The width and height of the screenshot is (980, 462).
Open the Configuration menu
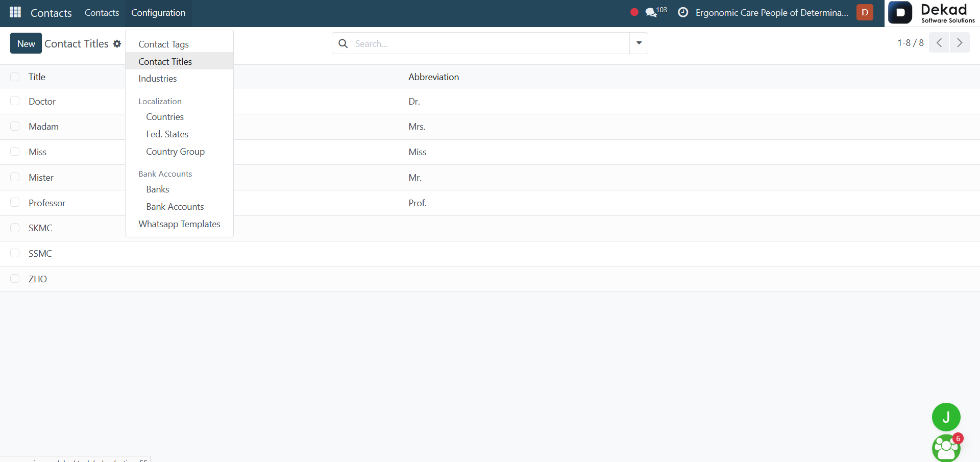click(x=158, y=13)
